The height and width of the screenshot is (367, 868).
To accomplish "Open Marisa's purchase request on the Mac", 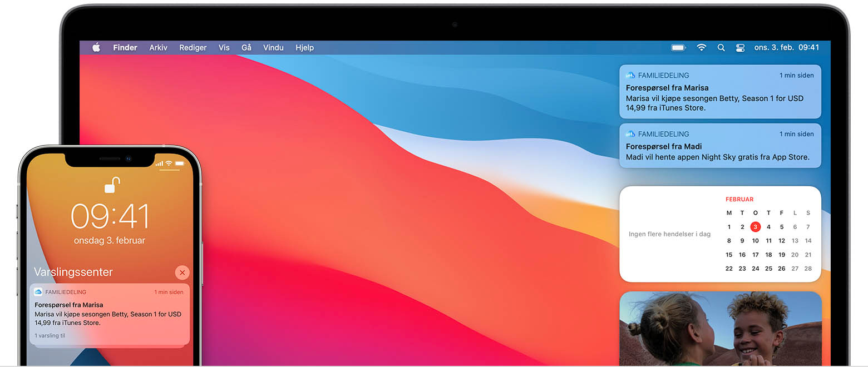I will coord(720,98).
